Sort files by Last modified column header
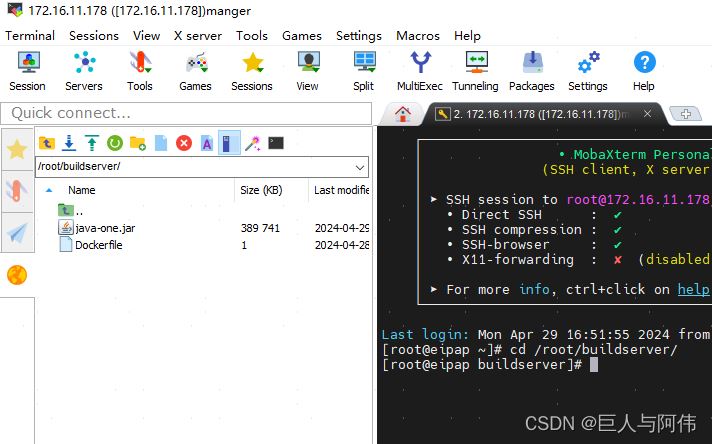The image size is (712, 444). (341, 190)
